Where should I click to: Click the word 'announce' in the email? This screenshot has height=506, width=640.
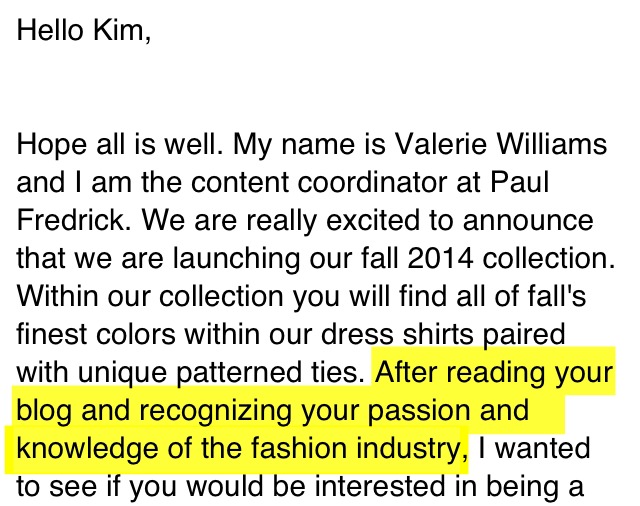[x=528, y=220]
